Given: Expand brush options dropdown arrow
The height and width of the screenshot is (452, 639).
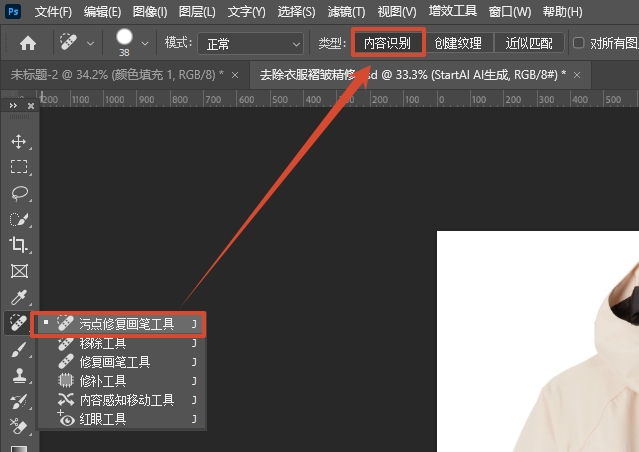Looking at the screenshot, I should click(145, 43).
